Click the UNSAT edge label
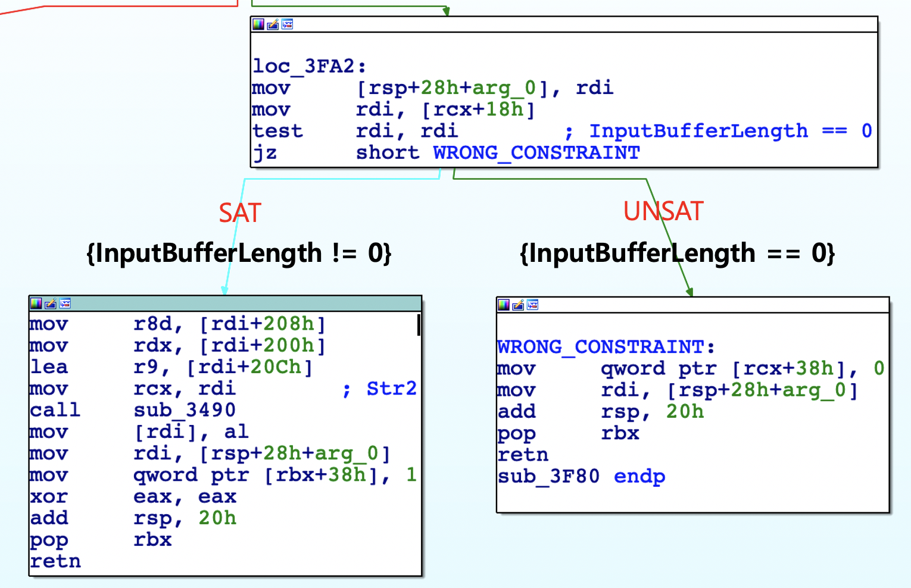Image resolution: width=911 pixels, height=588 pixels. [x=663, y=211]
